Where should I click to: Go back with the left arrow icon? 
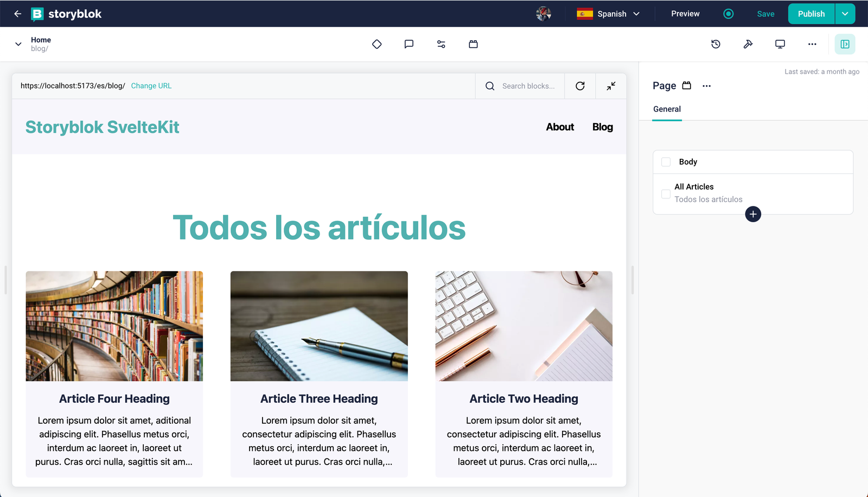tap(17, 14)
